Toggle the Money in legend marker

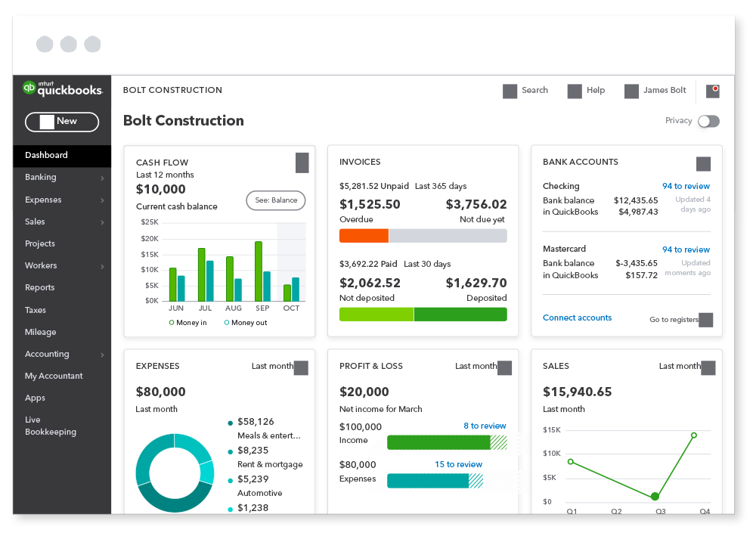point(172,323)
